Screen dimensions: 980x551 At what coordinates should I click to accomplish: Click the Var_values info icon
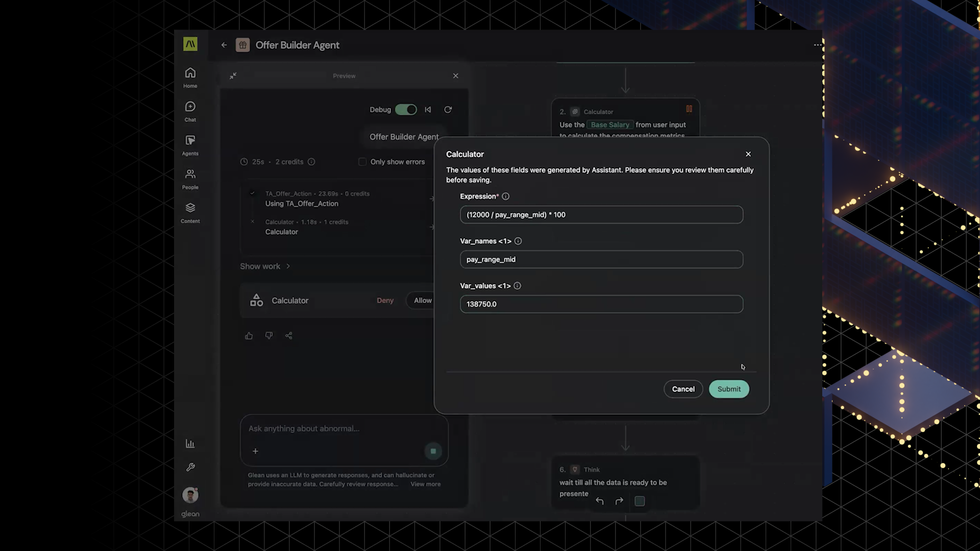click(x=517, y=286)
